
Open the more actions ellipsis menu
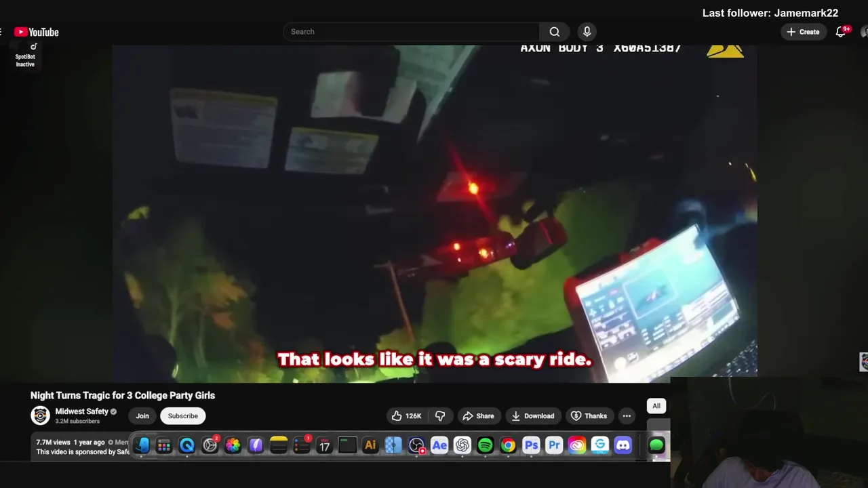(627, 416)
